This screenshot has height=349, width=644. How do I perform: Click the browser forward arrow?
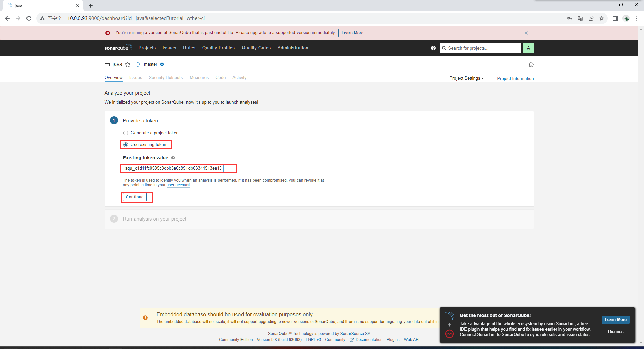18,18
